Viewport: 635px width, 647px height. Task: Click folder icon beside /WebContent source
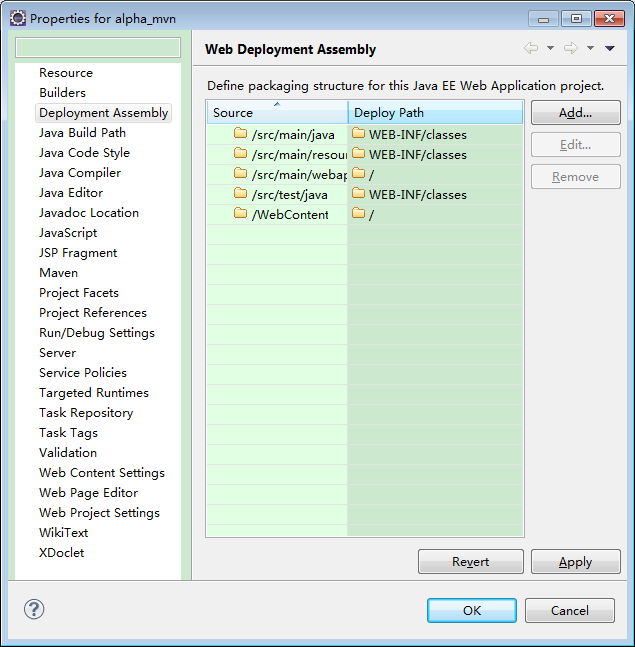[240, 214]
